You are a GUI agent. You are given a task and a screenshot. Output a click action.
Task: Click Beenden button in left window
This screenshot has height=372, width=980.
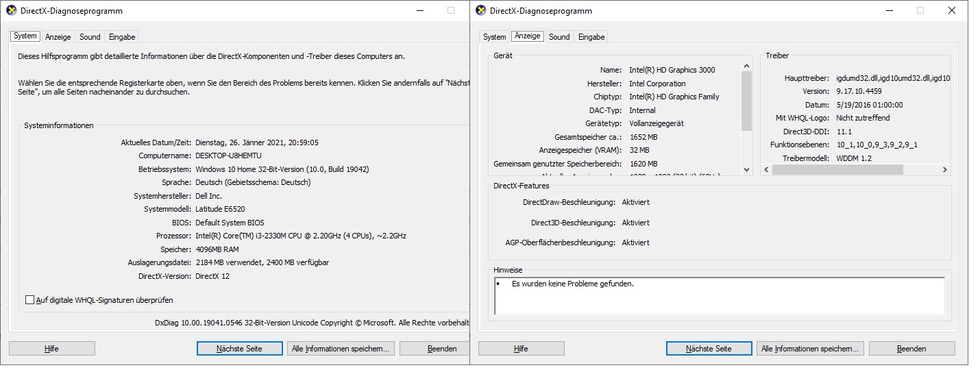[x=434, y=349]
